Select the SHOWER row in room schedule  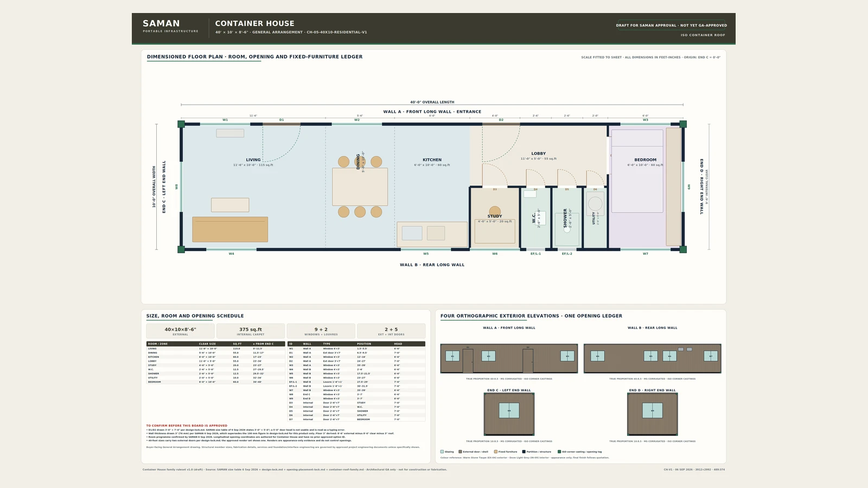point(215,374)
